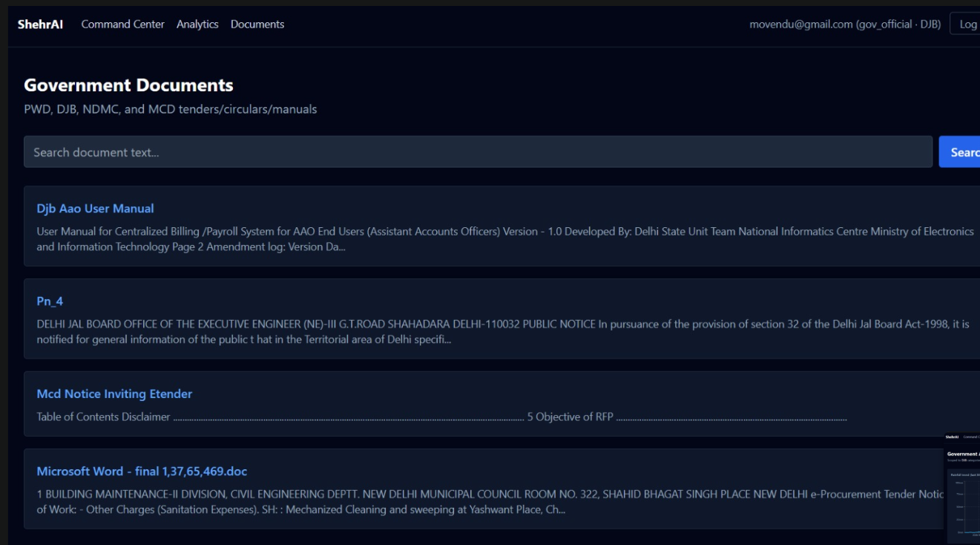Image resolution: width=980 pixels, height=545 pixels.
Task: Go to the Analytics tab
Action: (197, 25)
